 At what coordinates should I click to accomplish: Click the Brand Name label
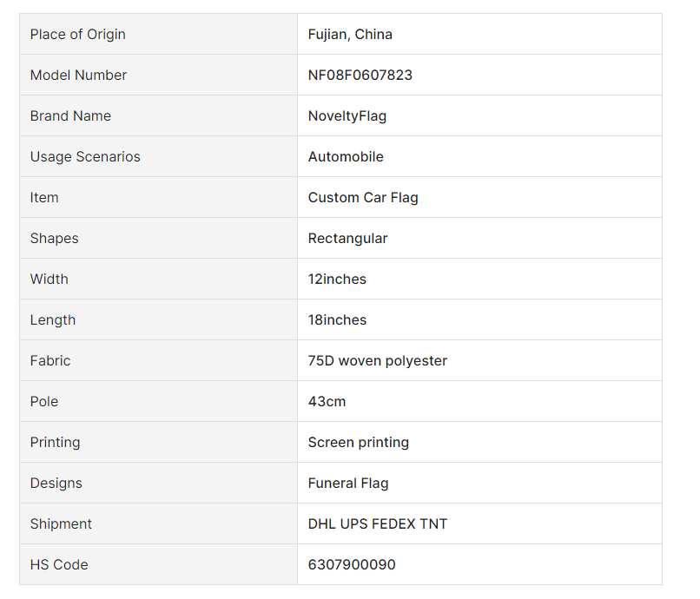(x=70, y=116)
